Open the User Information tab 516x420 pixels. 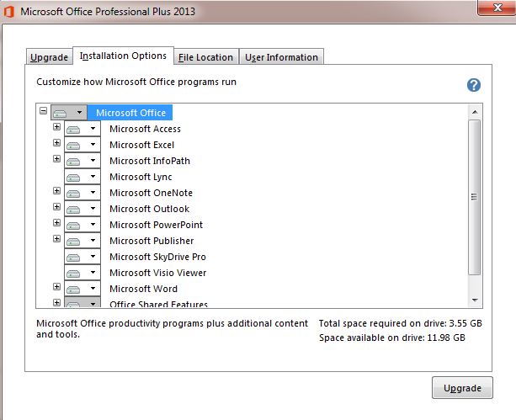click(281, 57)
